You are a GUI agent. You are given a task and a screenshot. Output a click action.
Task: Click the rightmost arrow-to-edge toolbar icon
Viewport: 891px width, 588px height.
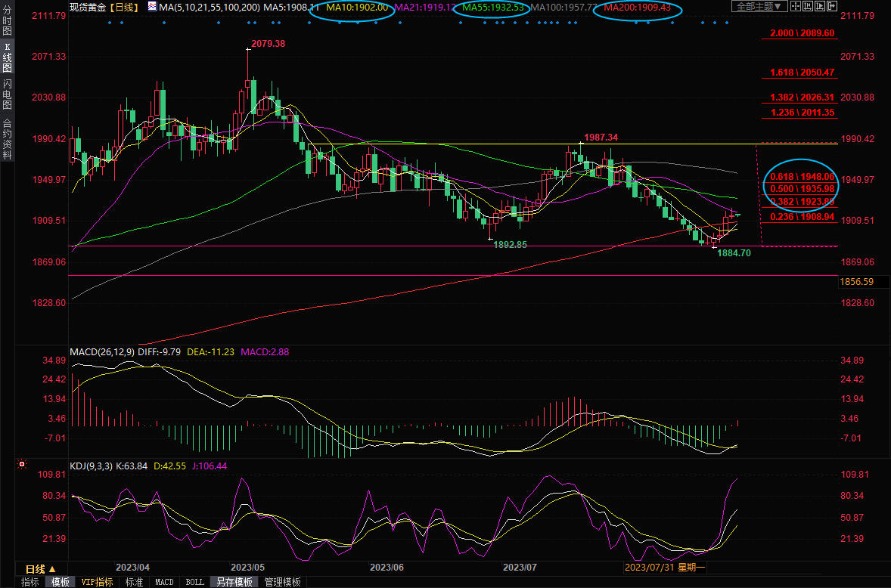(x=832, y=7)
